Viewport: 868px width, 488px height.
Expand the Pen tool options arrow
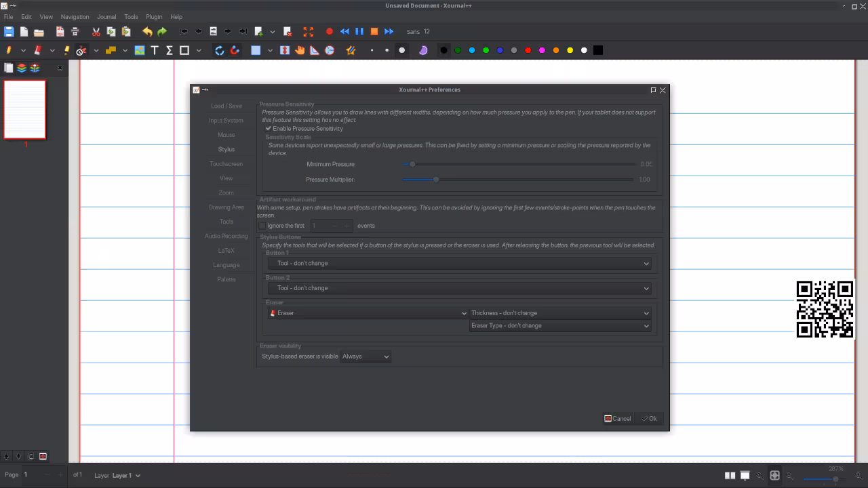[x=23, y=50]
